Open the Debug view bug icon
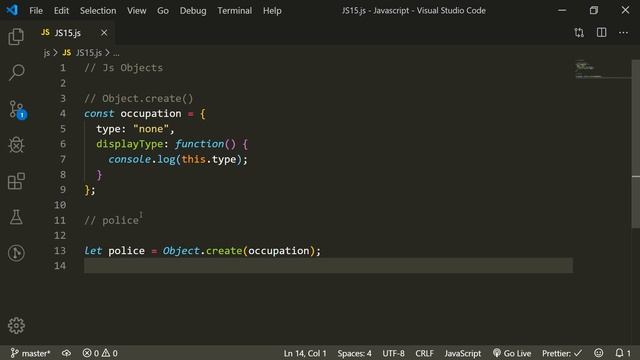The width and height of the screenshot is (640, 360). 16,145
